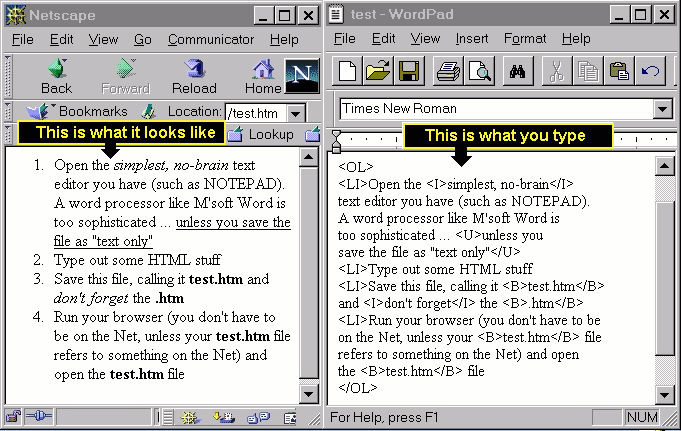This screenshot has width=681, height=431.
Task: Open Mailbox from Netscape component bar
Action: click(x=224, y=418)
